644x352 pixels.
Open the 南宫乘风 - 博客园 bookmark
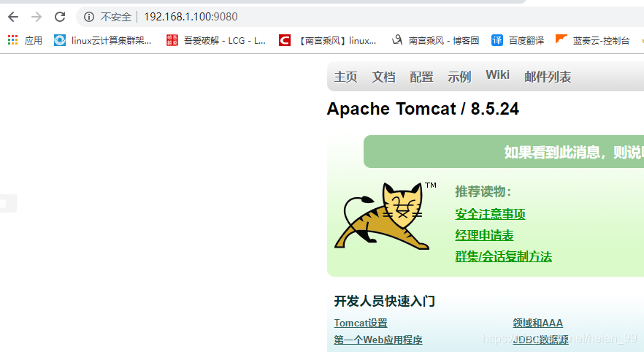tap(435, 40)
